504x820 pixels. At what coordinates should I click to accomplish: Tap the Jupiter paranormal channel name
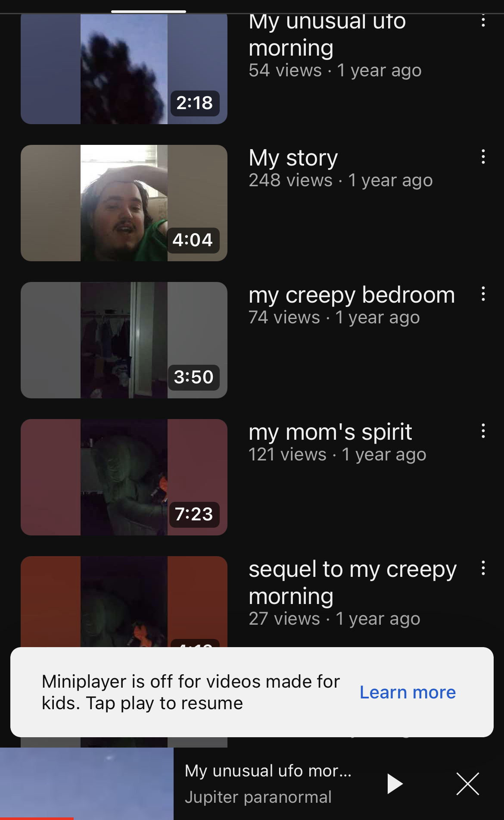tap(258, 797)
